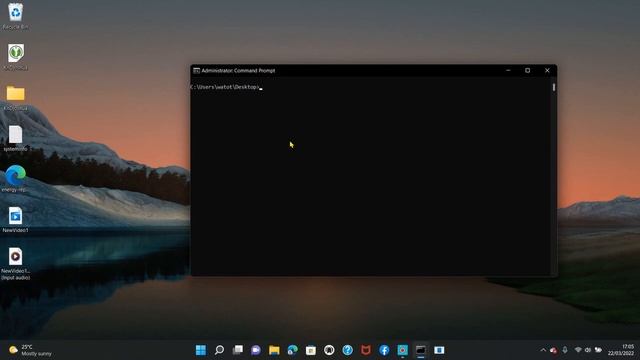Select the NewVideo1 (Input audio) file icon
640x360 pixels.
[16, 263]
